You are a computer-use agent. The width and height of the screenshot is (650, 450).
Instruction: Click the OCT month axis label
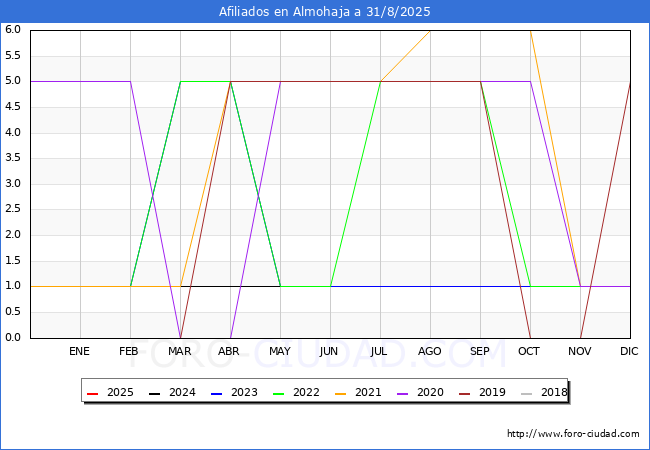tap(530, 352)
